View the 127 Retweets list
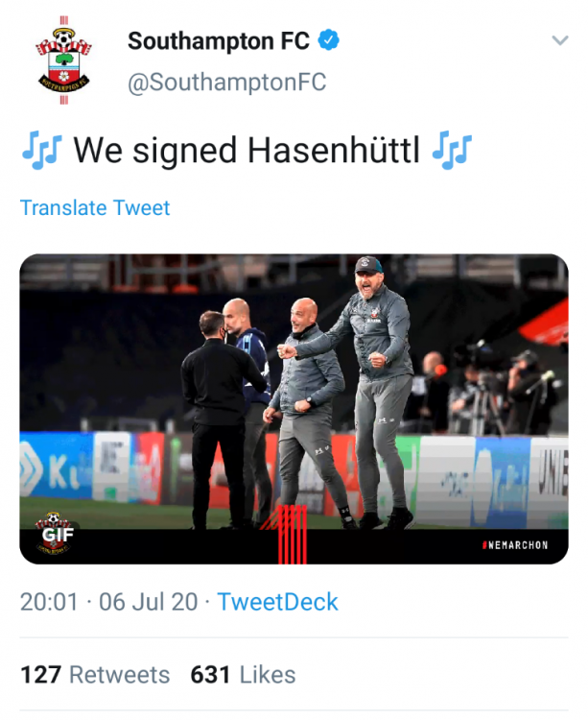 pos(95,674)
